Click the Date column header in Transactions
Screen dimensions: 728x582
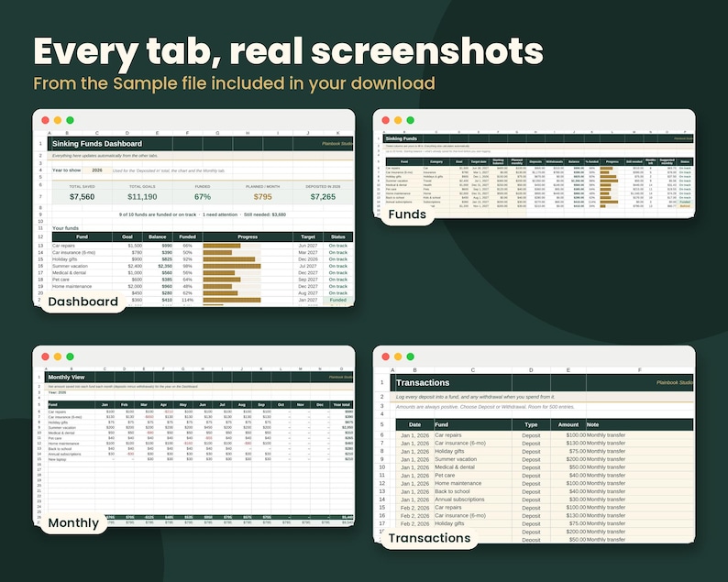click(x=415, y=424)
